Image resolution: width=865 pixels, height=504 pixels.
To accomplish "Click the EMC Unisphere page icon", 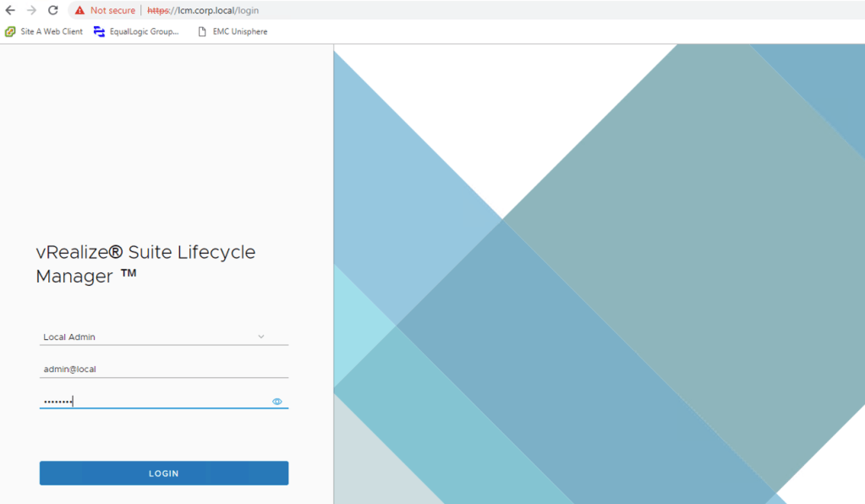I will [x=201, y=31].
